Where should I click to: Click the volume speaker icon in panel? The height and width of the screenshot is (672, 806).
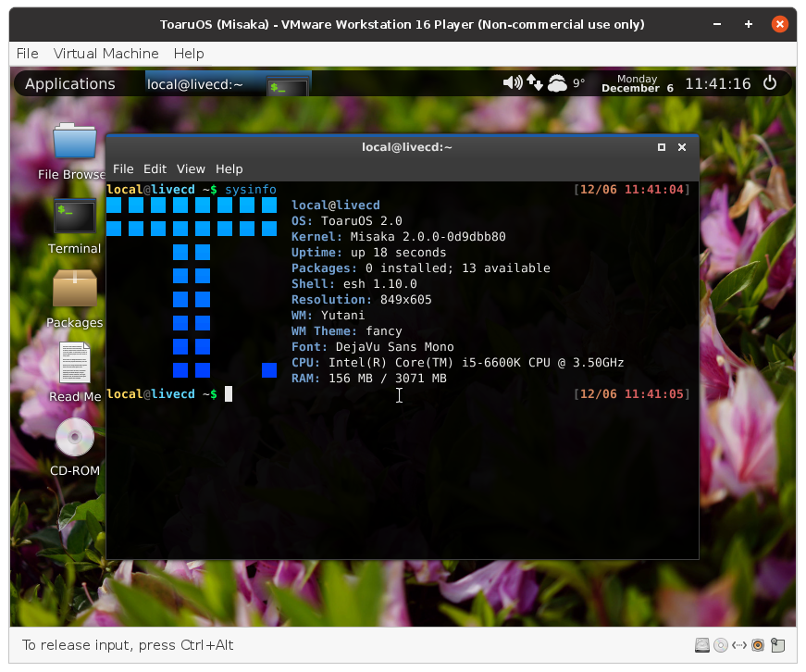tap(513, 82)
